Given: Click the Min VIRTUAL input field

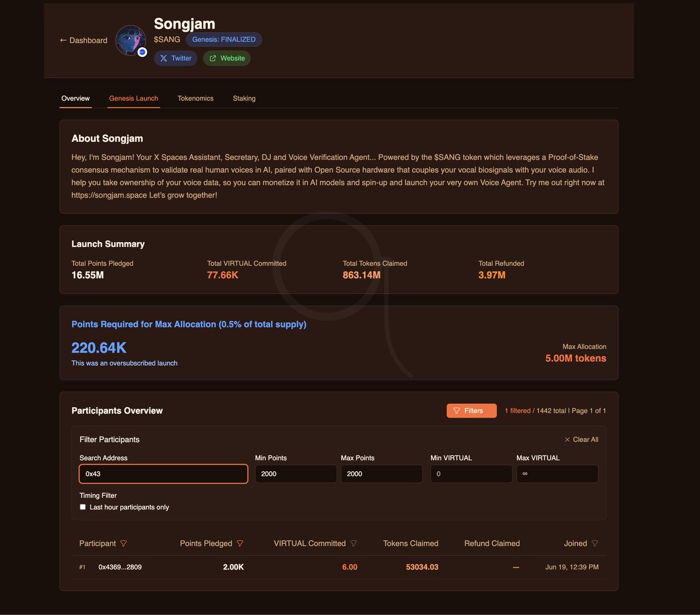Looking at the screenshot, I should (x=471, y=474).
